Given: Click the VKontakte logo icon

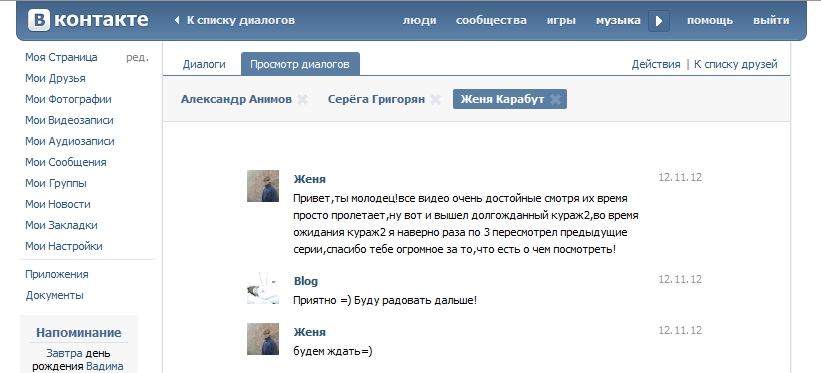Looking at the screenshot, I should [39, 20].
